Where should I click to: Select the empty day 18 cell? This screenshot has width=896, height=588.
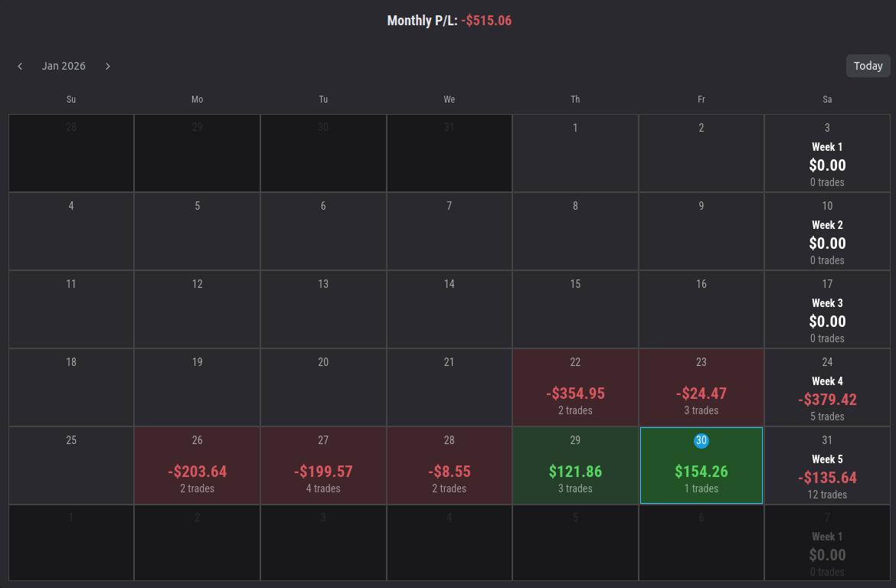(x=71, y=387)
